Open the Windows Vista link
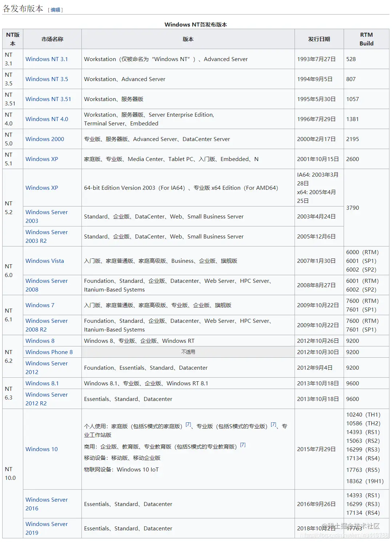392x542 pixels. [45, 261]
